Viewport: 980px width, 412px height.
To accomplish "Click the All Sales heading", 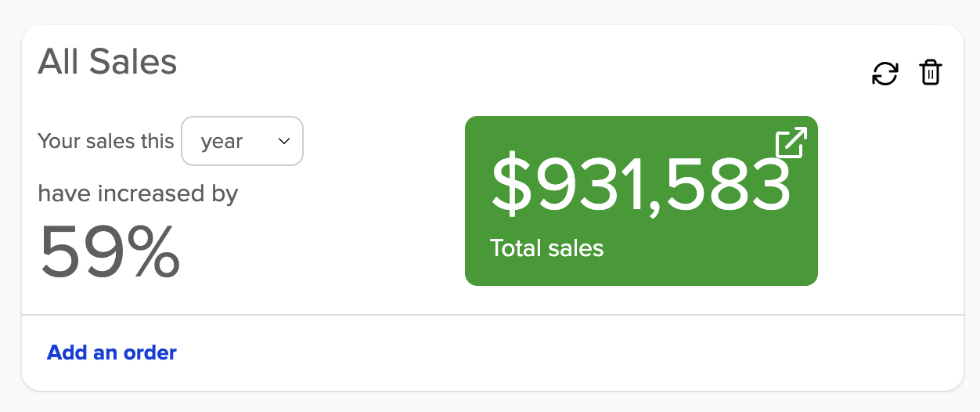I will point(107,61).
